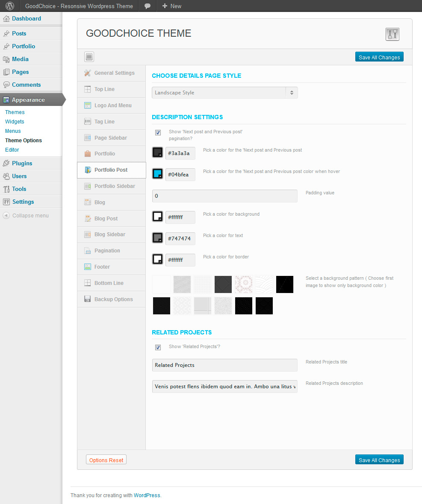Click the Blog Post tab icon
The image size is (422, 504).
pos(88,219)
